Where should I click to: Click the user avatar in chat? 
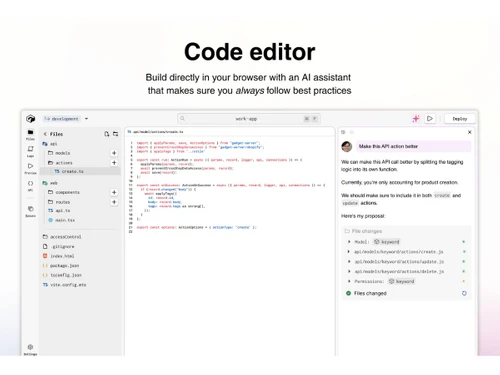click(x=347, y=146)
